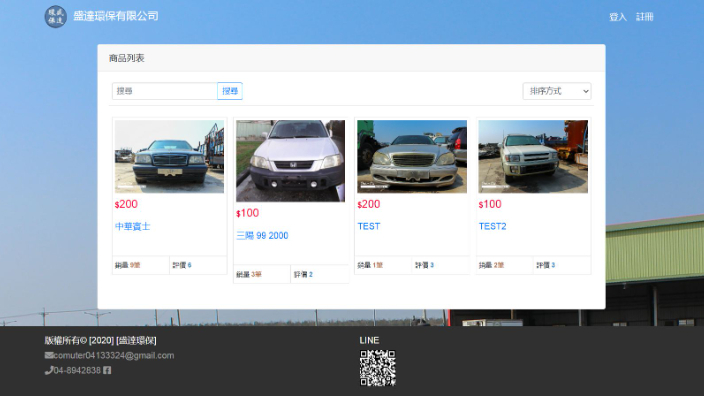The height and width of the screenshot is (396, 704).
Task: Open the TEST2 product link
Action: 493,226
